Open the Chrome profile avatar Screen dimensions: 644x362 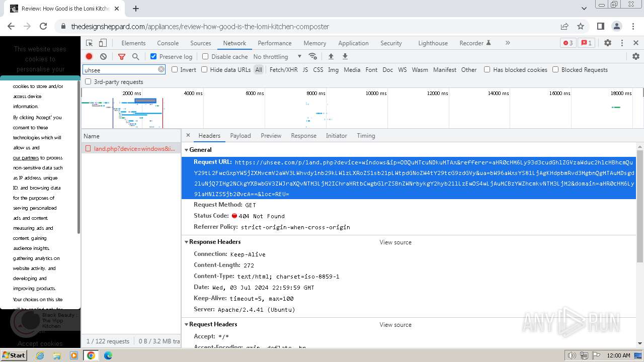coord(617,26)
